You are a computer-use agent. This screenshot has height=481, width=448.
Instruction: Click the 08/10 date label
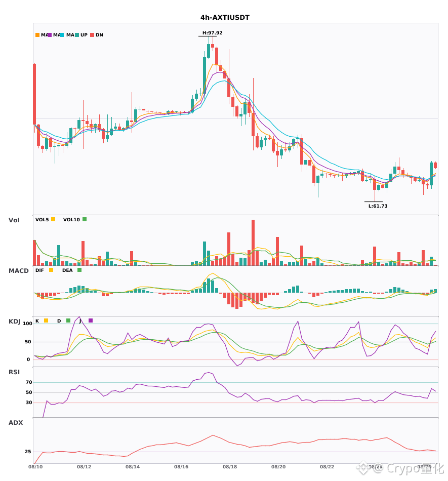point(35,467)
